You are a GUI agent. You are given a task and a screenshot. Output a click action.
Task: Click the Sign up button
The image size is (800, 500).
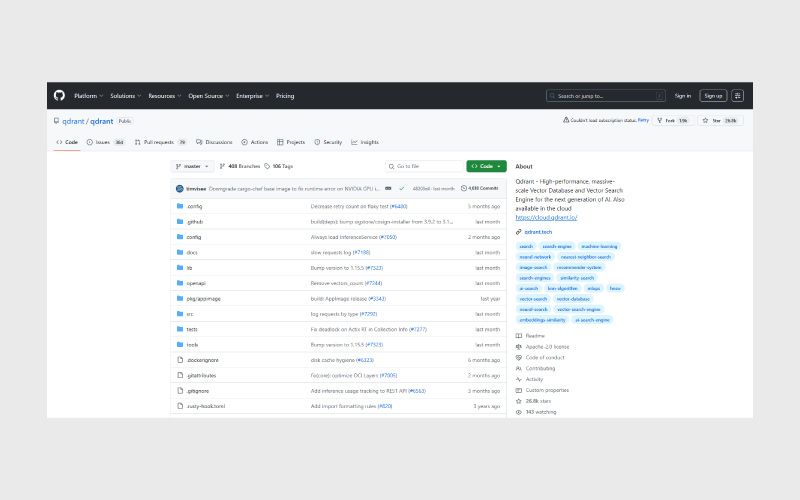click(x=712, y=96)
